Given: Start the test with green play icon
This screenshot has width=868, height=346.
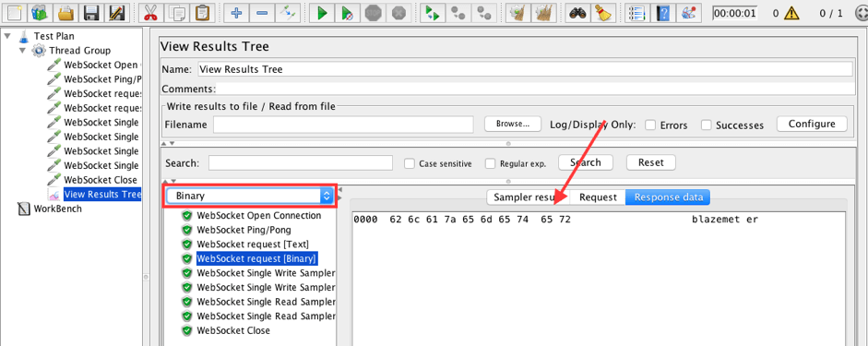Looking at the screenshot, I should [x=322, y=12].
